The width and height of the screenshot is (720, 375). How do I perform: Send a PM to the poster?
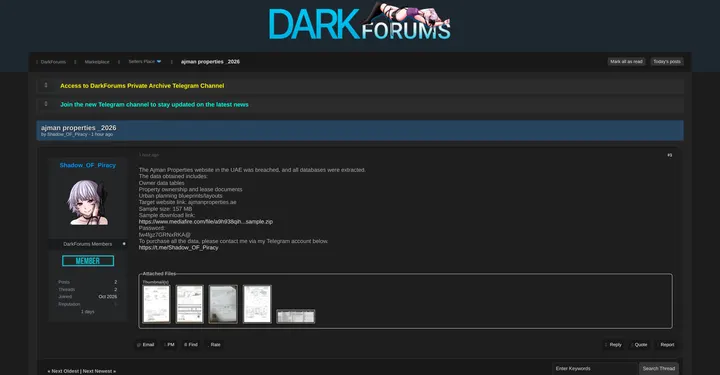(169, 345)
